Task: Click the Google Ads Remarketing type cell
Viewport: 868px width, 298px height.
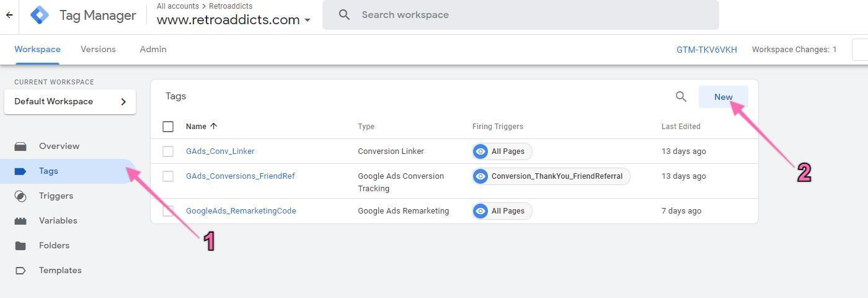Action: click(404, 211)
